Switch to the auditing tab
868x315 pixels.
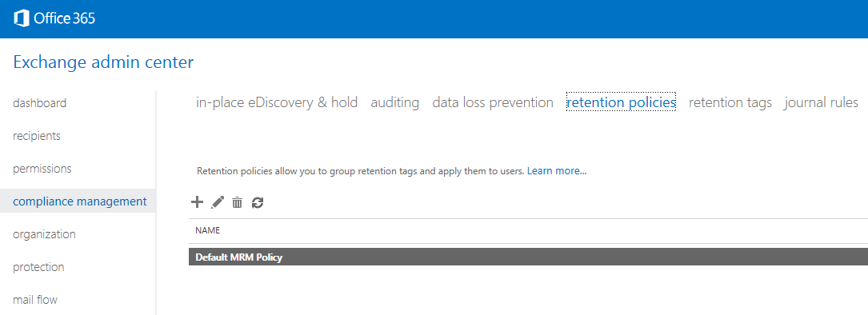coord(394,102)
